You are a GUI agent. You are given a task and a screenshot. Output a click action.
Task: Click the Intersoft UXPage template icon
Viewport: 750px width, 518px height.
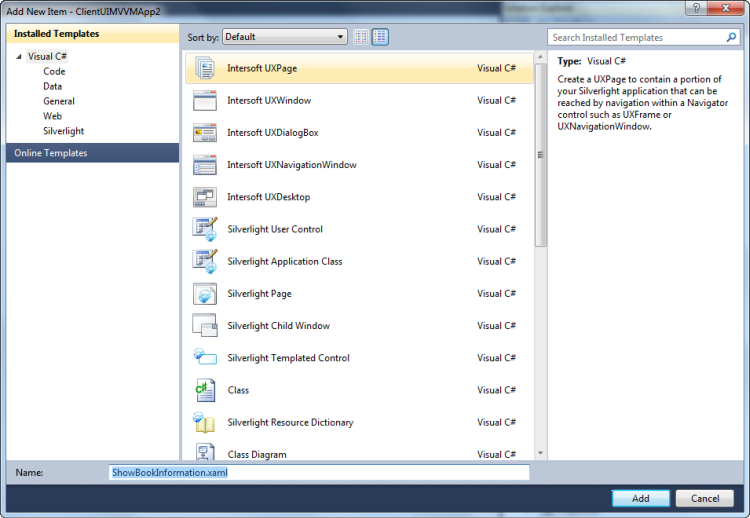coord(205,68)
